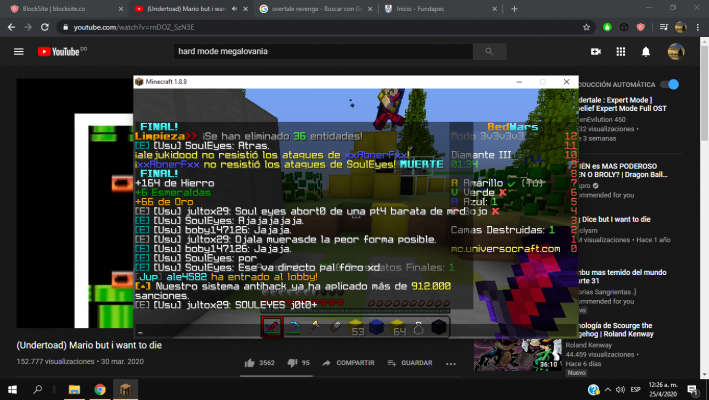Click the Chrome address bar URL
The width and height of the screenshot is (709, 400).
click(x=134, y=27)
